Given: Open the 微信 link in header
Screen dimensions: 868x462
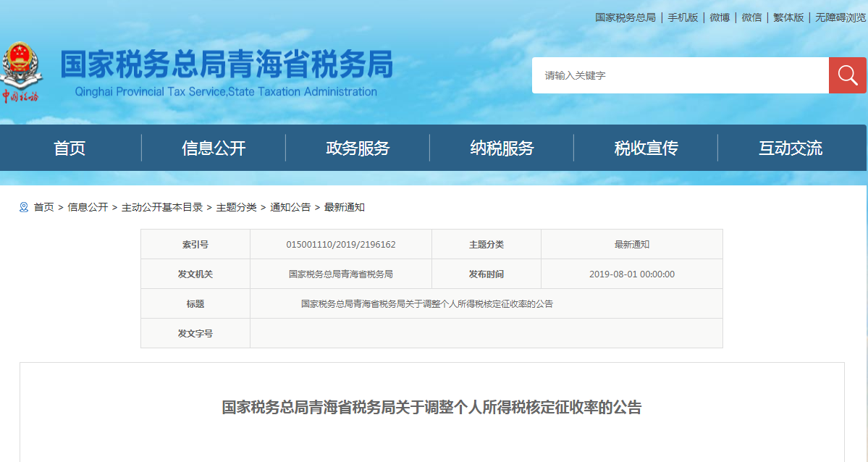Looking at the screenshot, I should pyautogui.click(x=751, y=17).
